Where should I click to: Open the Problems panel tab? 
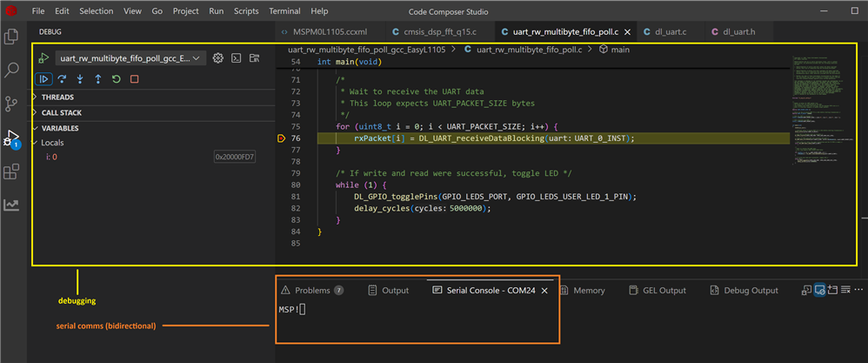click(x=312, y=291)
